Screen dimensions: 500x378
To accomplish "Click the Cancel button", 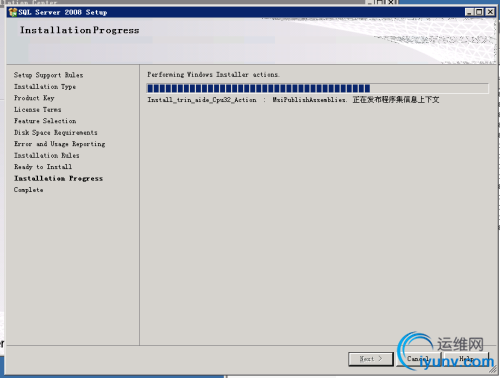I will (x=418, y=359).
